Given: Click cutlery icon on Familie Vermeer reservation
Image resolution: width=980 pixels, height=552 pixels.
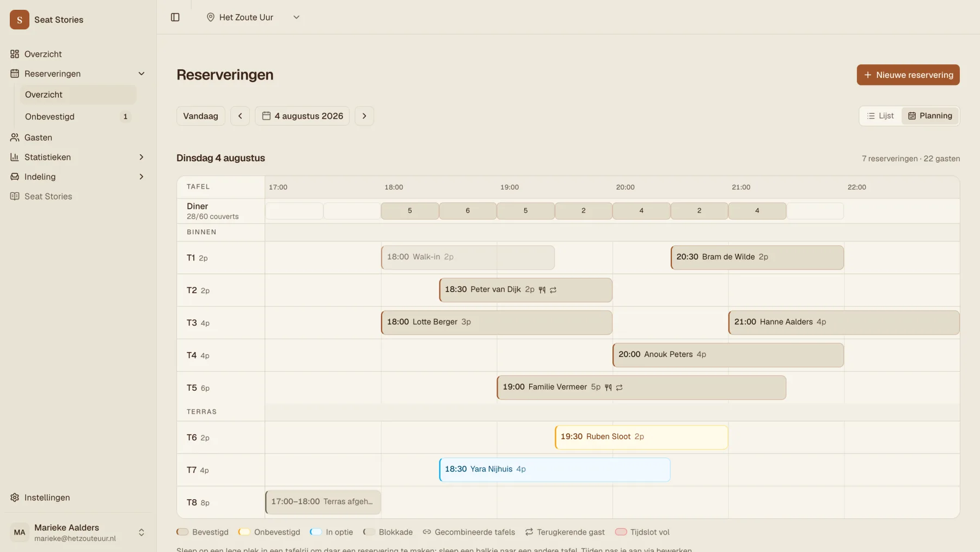Looking at the screenshot, I should coord(608,387).
